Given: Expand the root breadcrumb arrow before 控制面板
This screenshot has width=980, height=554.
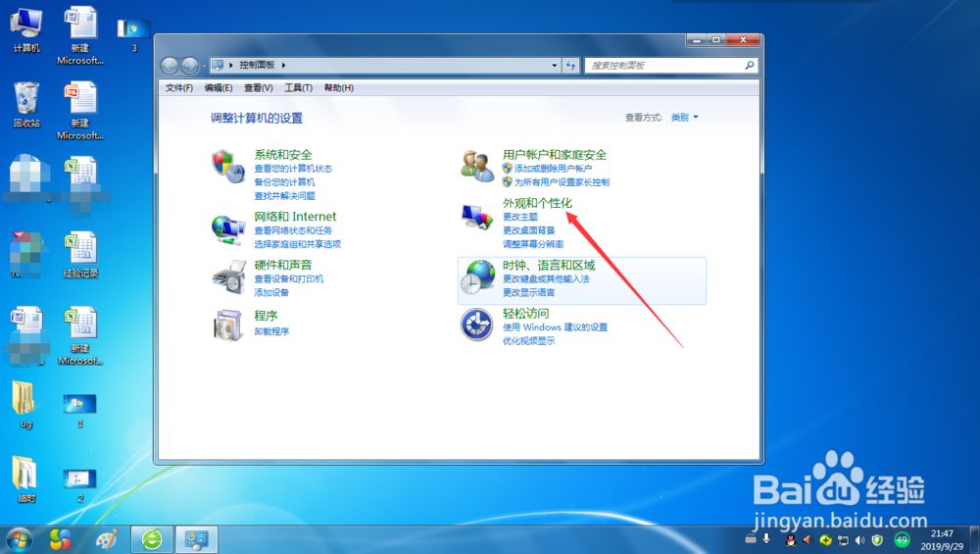Looking at the screenshot, I should coord(231,65).
